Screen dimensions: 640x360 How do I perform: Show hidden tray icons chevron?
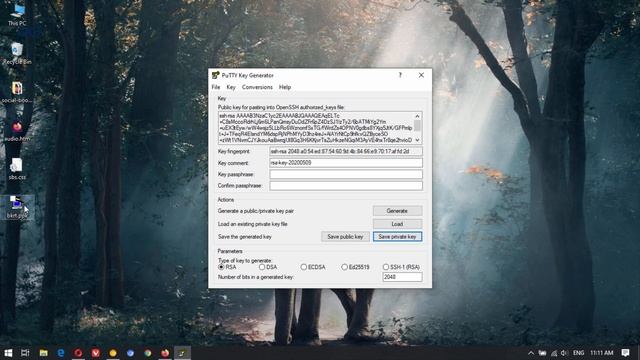(531, 353)
